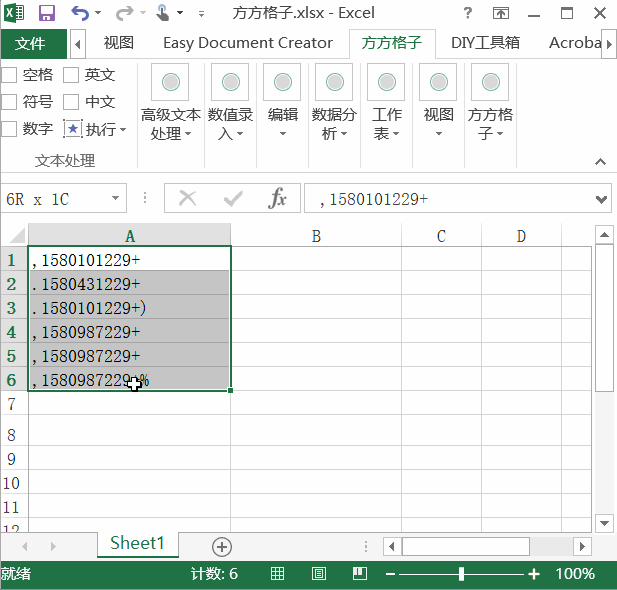Open touch mode dropdown arrow
This screenshot has height=590, width=617.
click(x=180, y=13)
